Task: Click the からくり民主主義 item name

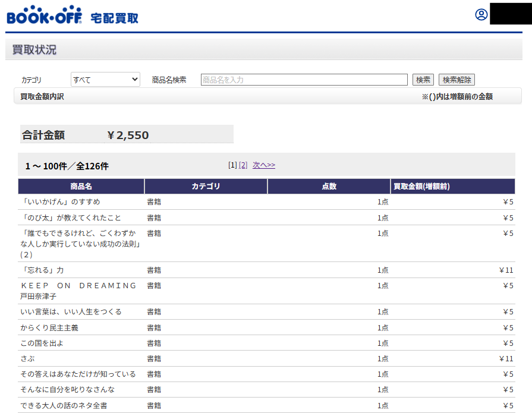Action: (x=49, y=328)
